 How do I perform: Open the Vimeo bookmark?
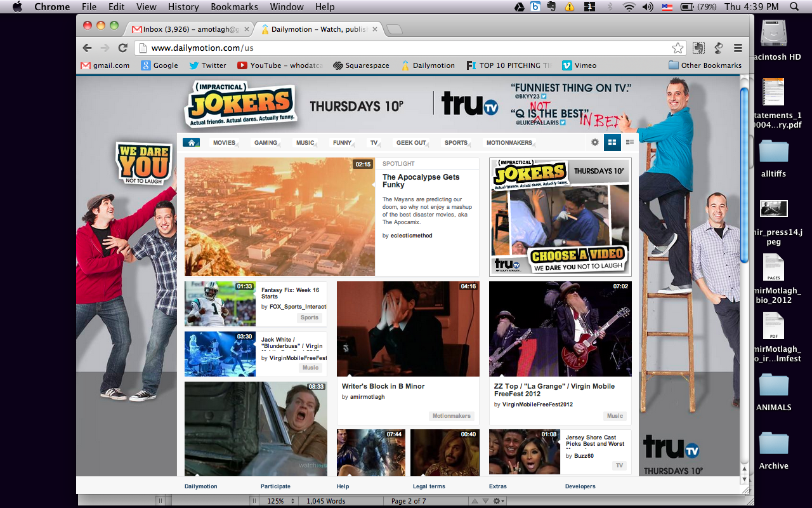[579, 65]
